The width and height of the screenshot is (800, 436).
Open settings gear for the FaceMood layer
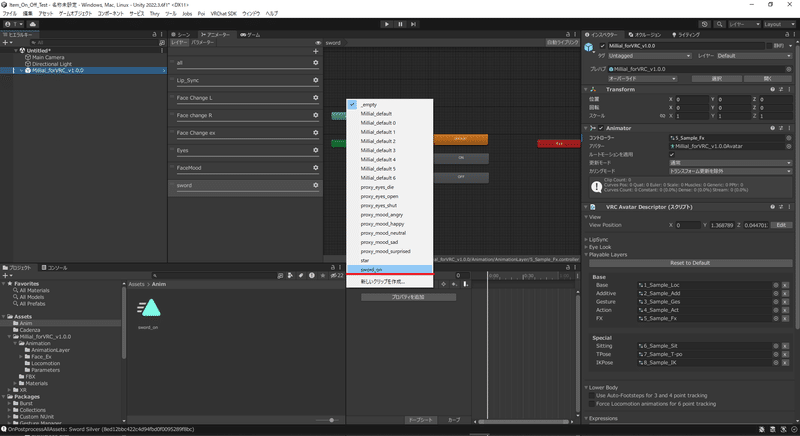pyautogui.click(x=315, y=167)
